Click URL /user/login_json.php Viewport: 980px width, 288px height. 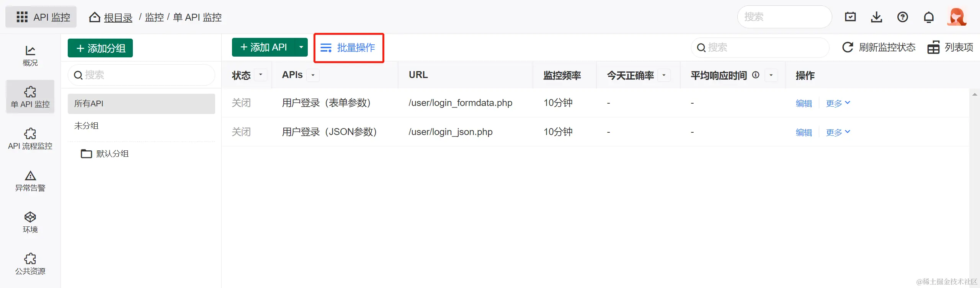tap(451, 132)
